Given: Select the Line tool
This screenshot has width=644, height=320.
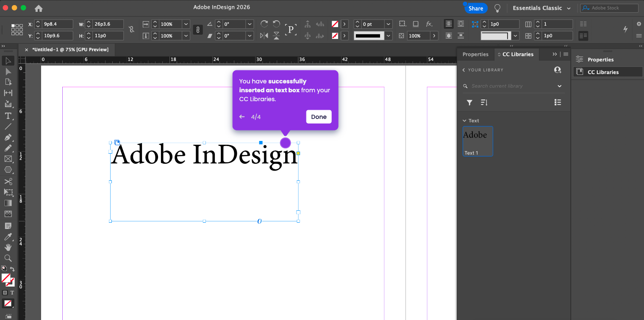Looking at the screenshot, I should (8, 127).
